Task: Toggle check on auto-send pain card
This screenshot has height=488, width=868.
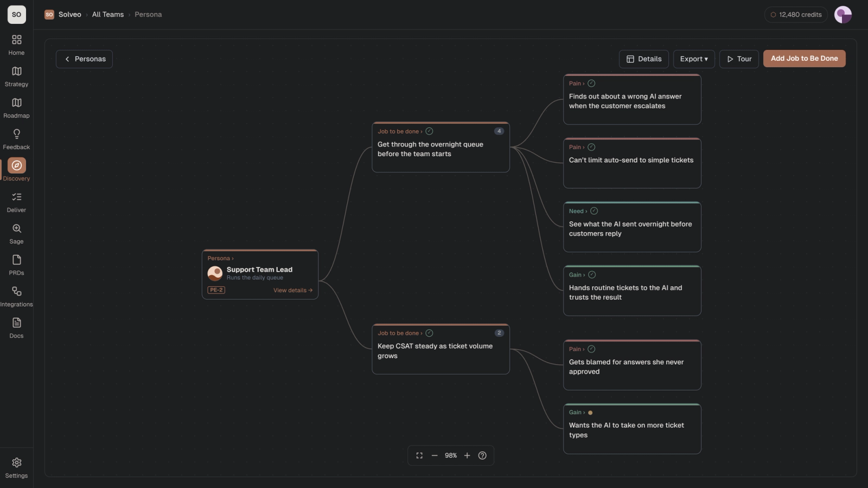Action: coord(591,147)
